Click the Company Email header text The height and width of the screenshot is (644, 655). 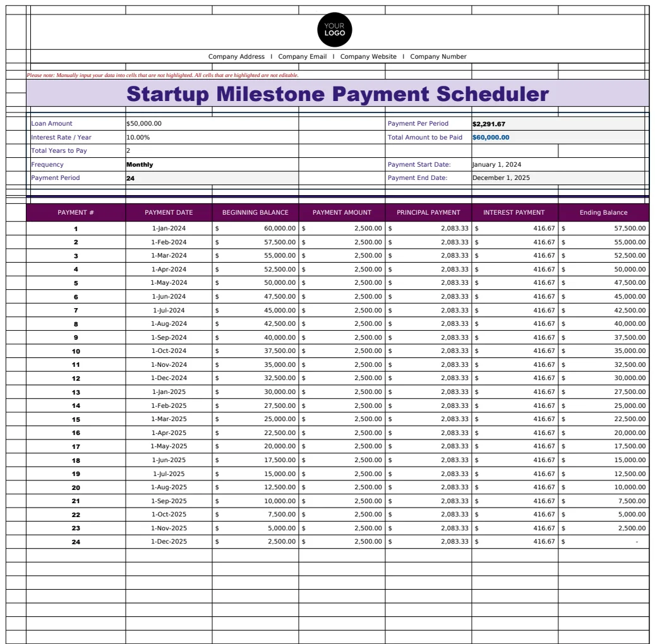click(x=303, y=56)
